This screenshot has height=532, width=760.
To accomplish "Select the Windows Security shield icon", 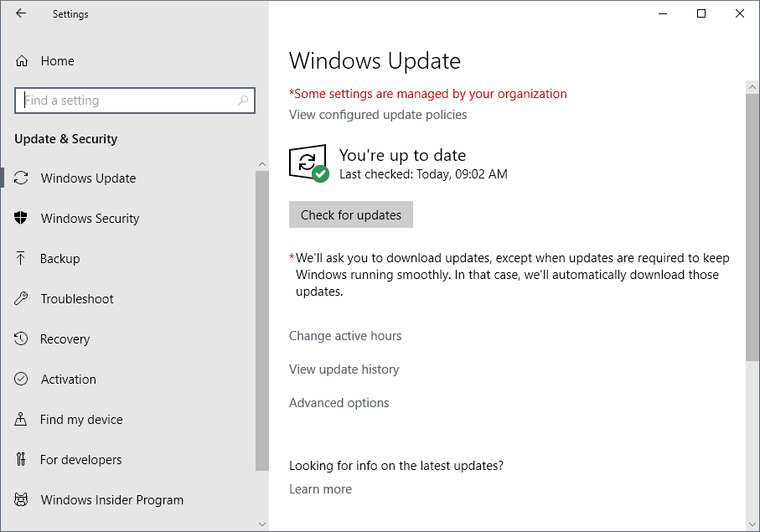I will tap(23, 218).
